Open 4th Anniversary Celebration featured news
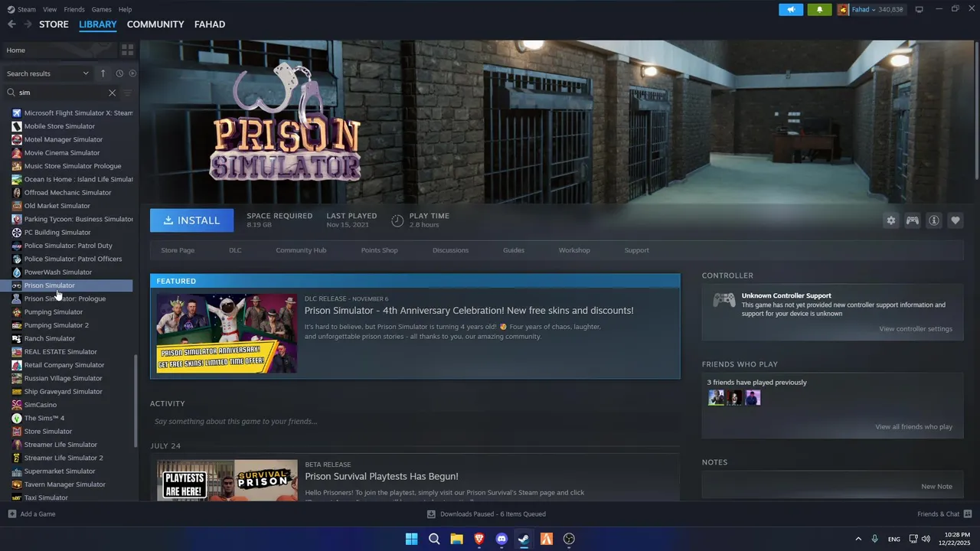980x551 pixels. click(x=469, y=311)
